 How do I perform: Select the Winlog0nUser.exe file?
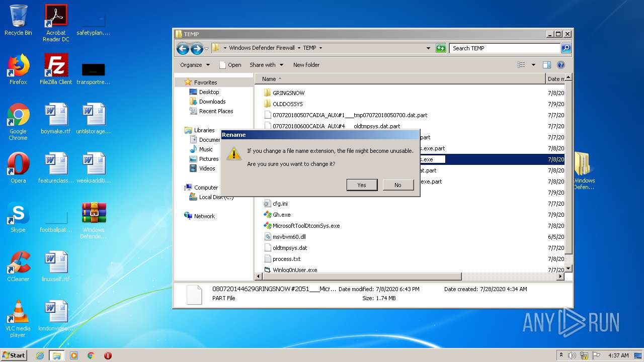295,269
